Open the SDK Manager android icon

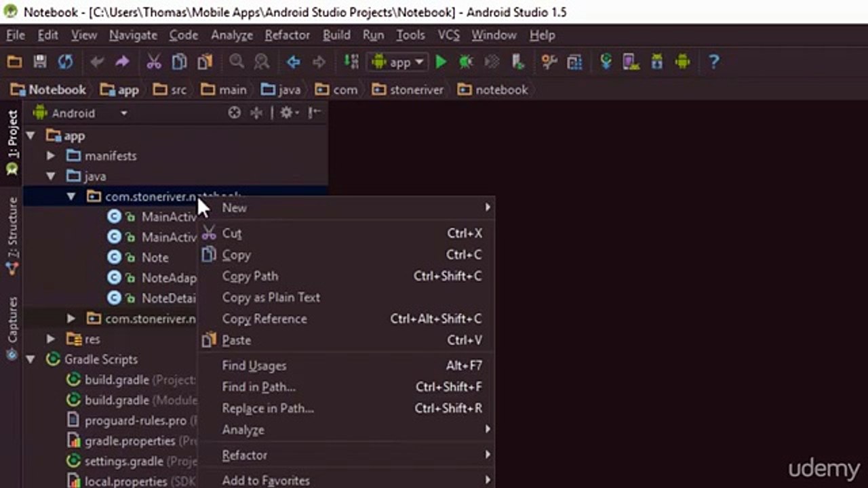[x=656, y=62]
